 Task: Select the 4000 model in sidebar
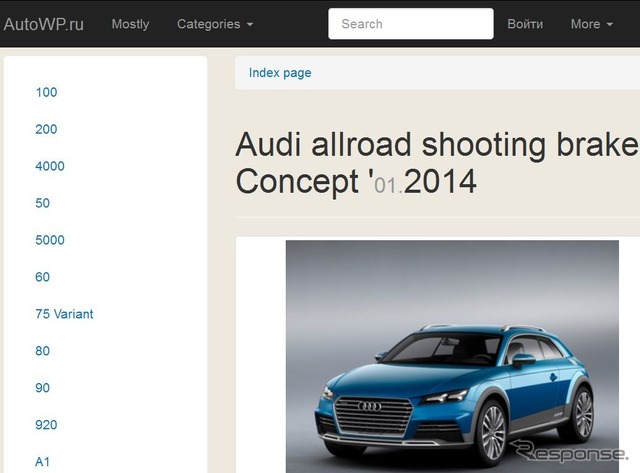tap(50, 166)
